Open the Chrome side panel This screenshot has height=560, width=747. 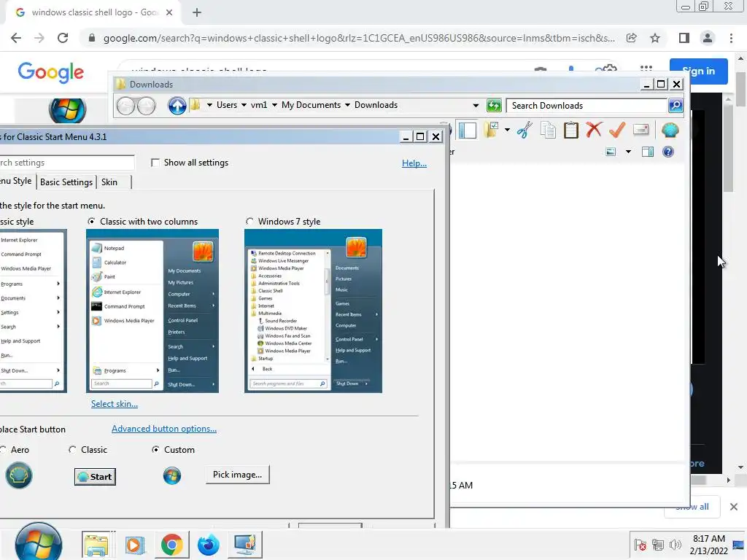click(684, 38)
